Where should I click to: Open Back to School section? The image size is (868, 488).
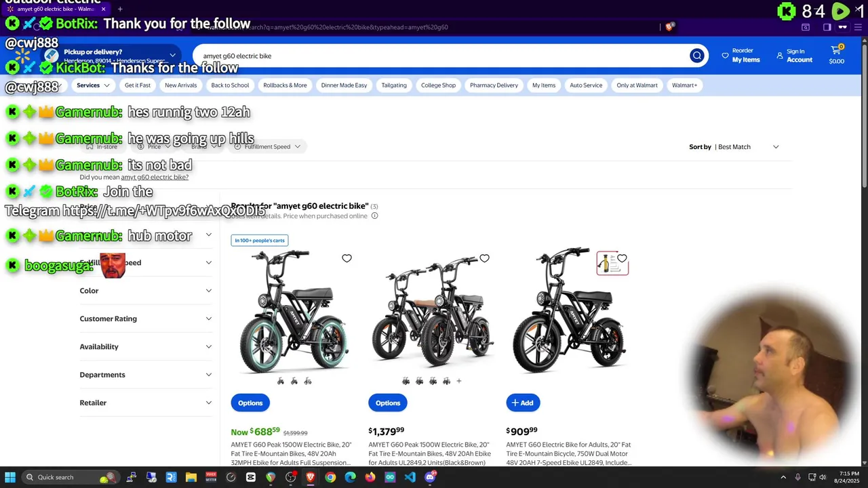230,85
